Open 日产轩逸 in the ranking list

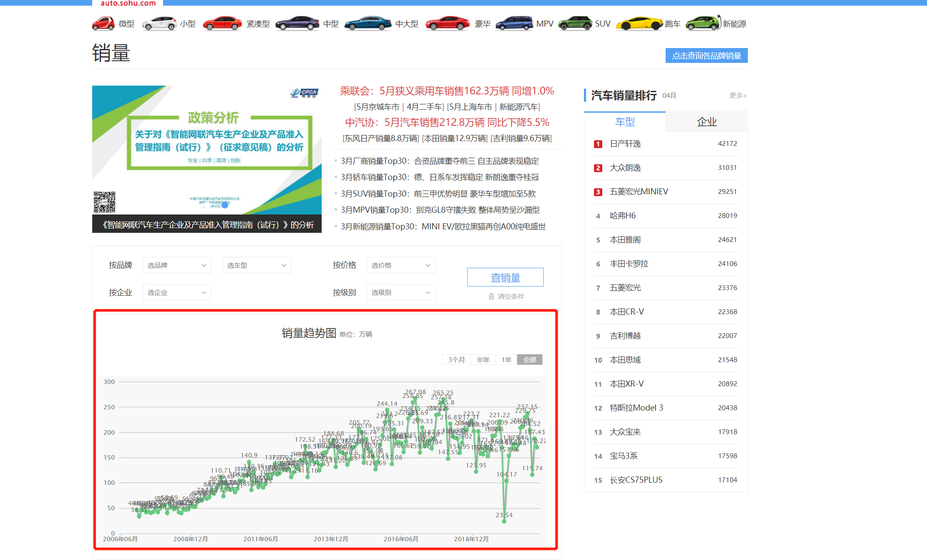tap(625, 144)
